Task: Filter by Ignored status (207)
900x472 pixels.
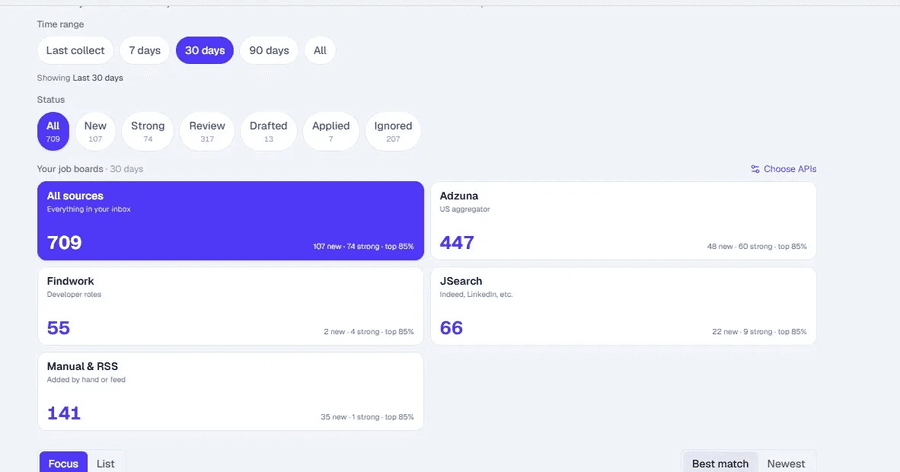Action: (393, 131)
